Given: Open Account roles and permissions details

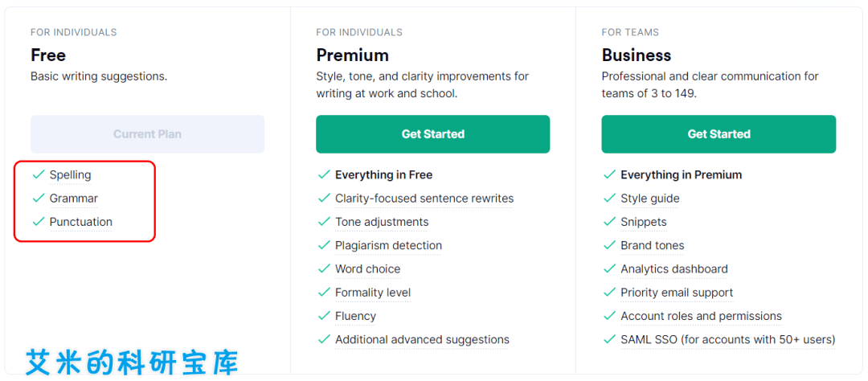Looking at the screenshot, I should (x=701, y=316).
